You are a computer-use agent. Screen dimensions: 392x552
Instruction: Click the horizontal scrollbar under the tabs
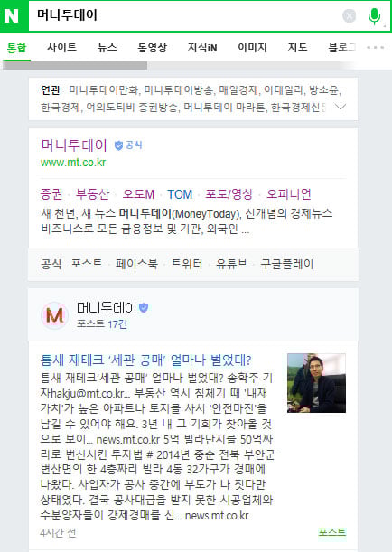(x=75, y=65)
